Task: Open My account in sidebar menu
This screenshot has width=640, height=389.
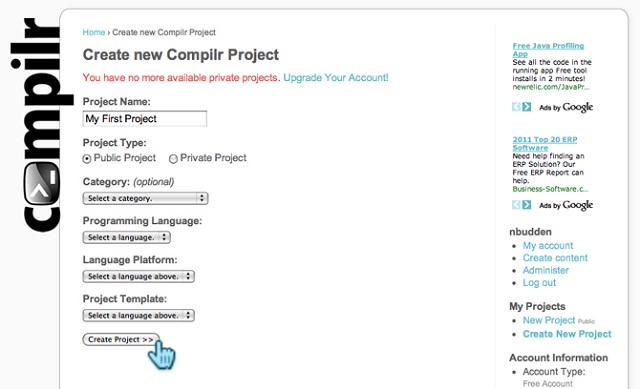Action: tap(548, 246)
